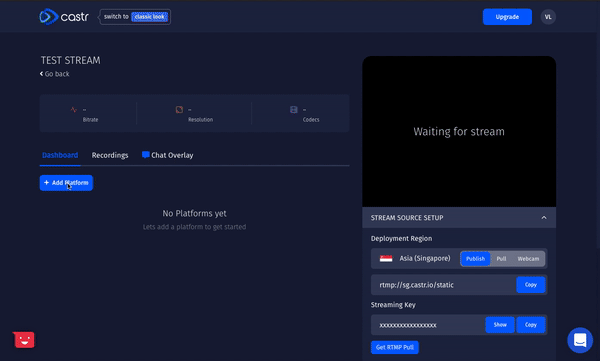Open the Recordings tab
Screen dimensions: 600x361
[x=110, y=155]
